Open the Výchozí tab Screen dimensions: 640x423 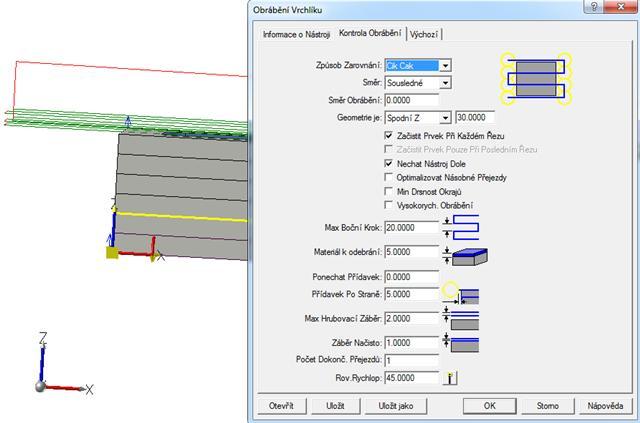(423, 34)
